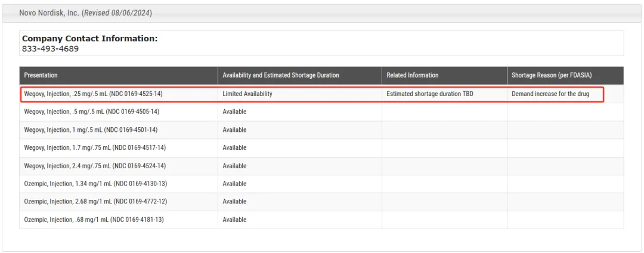
Task: Click Ozempic .68 mg/1 mL presentation cell
Action: click(94, 220)
